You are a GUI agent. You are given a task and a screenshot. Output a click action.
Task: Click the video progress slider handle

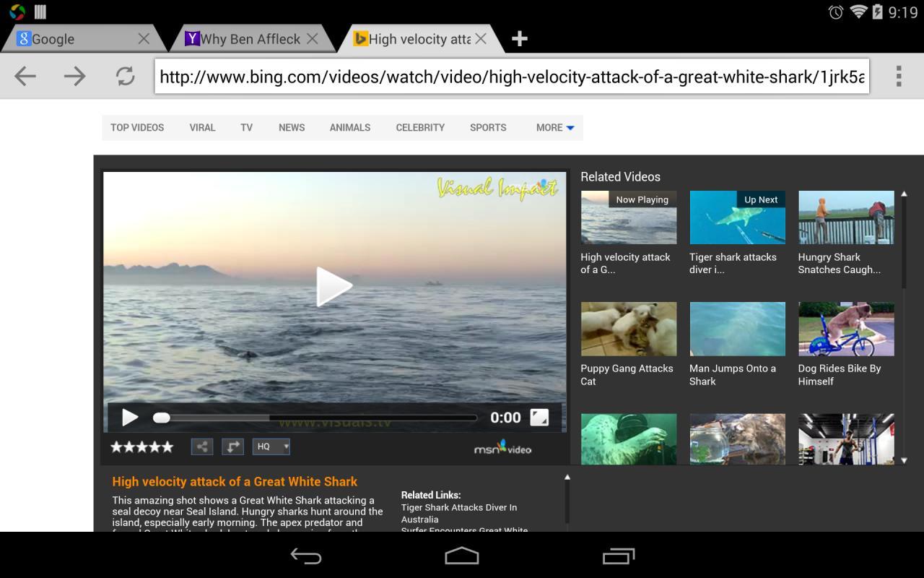[x=162, y=417]
